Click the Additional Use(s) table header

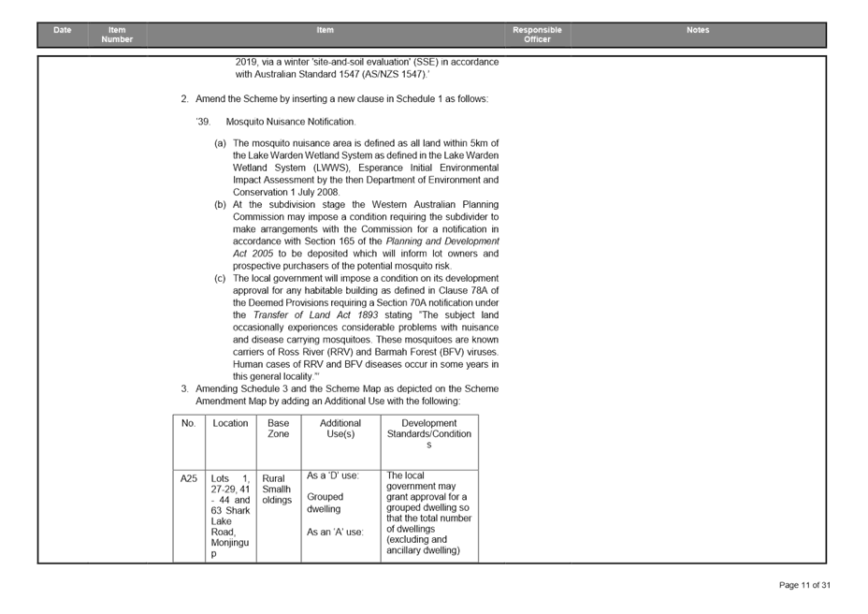(x=340, y=429)
